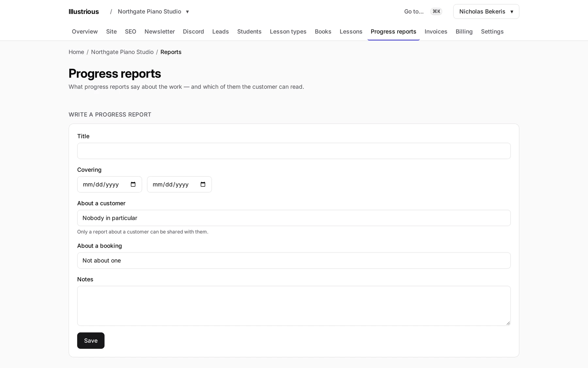Click the 'What progress reports say' description text

(x=186, y=87)
